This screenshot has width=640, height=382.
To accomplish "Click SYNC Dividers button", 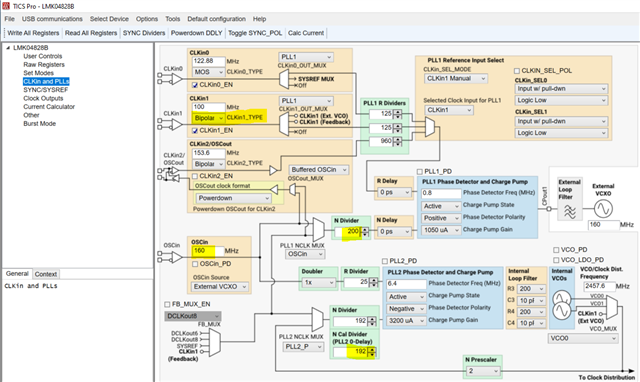I will click(x=144, y=33).
